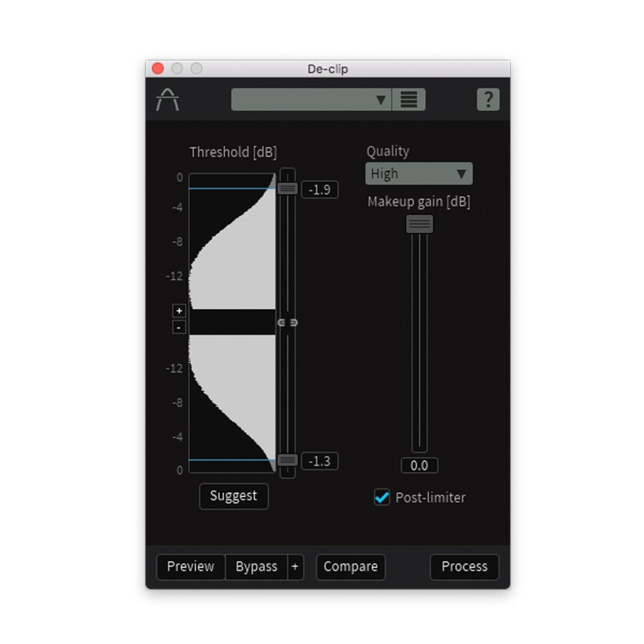Click the plus button beside Bypass
Screen dimensions: 644x644
pos(295,567)
